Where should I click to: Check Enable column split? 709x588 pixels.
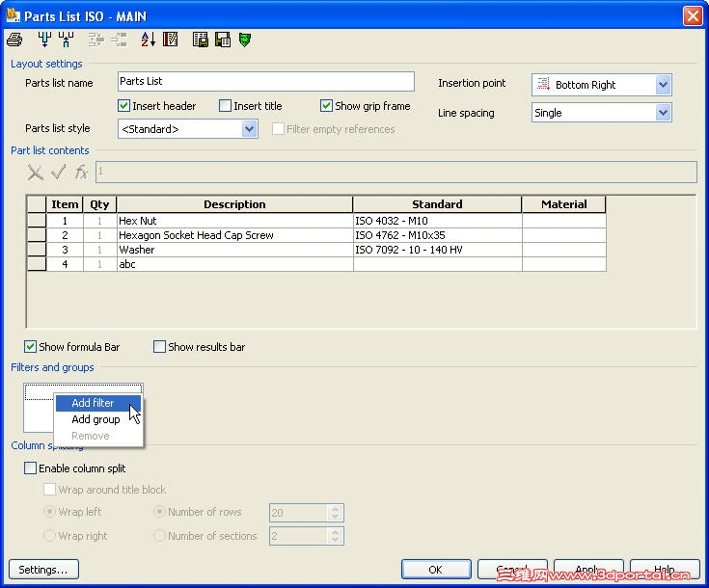pyautogui.click(x=30, y=468)
